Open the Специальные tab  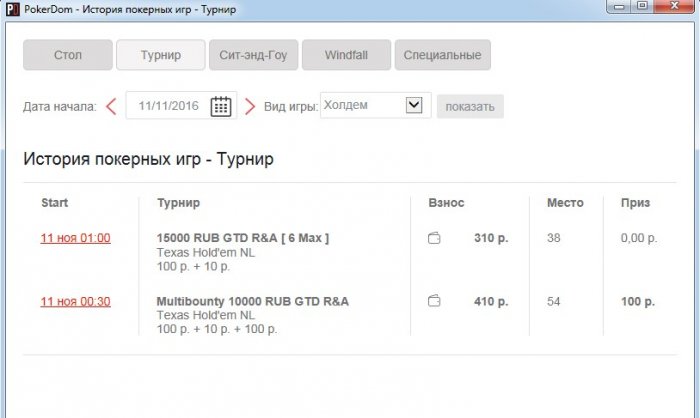tap(442, 55)
